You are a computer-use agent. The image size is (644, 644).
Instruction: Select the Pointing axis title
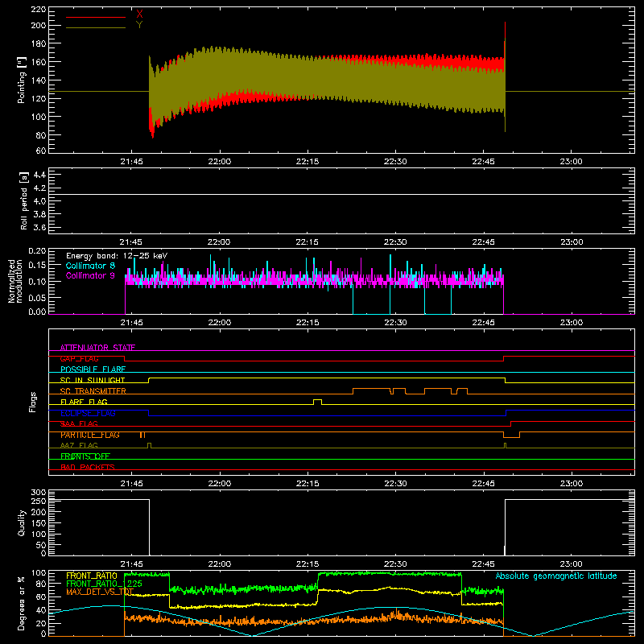tap(22, 80)
